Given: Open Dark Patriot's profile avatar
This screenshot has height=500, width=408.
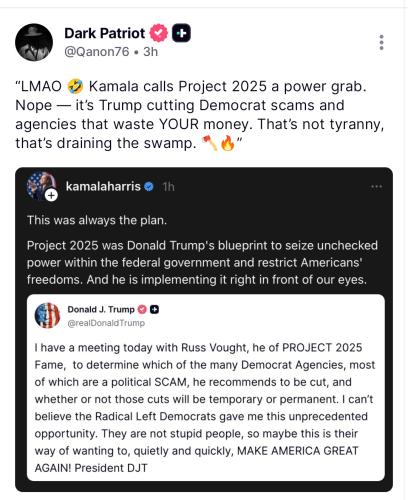Looking at the screenshot, I should (x=34, y=42).
